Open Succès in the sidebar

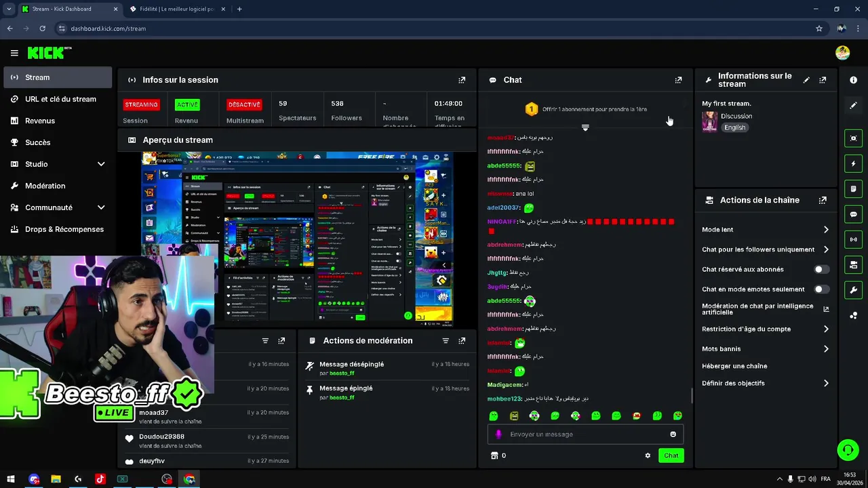[58, 142]
